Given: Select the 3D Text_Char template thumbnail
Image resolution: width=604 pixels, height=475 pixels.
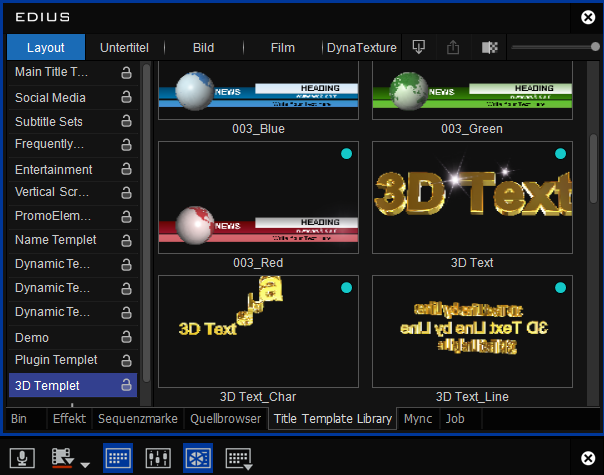Looking at the screenshot, I should 258,331.
